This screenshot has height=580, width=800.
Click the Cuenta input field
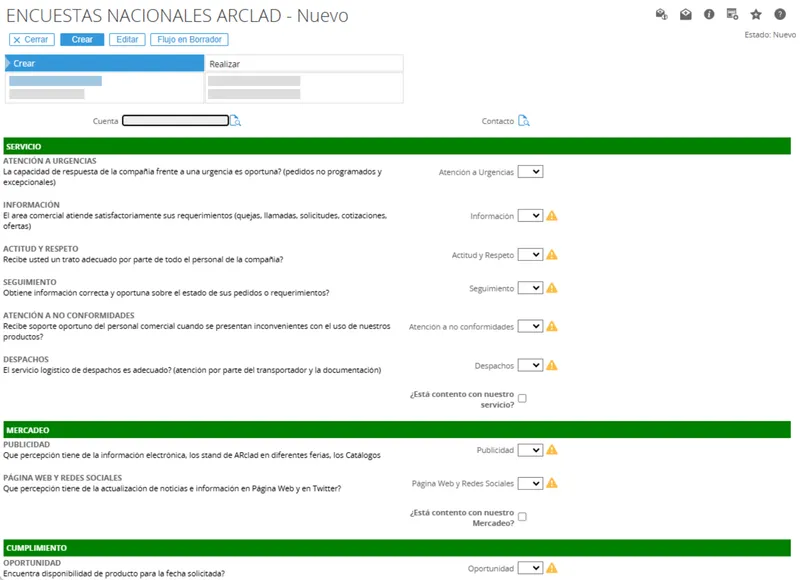click(x=176, y=120)
